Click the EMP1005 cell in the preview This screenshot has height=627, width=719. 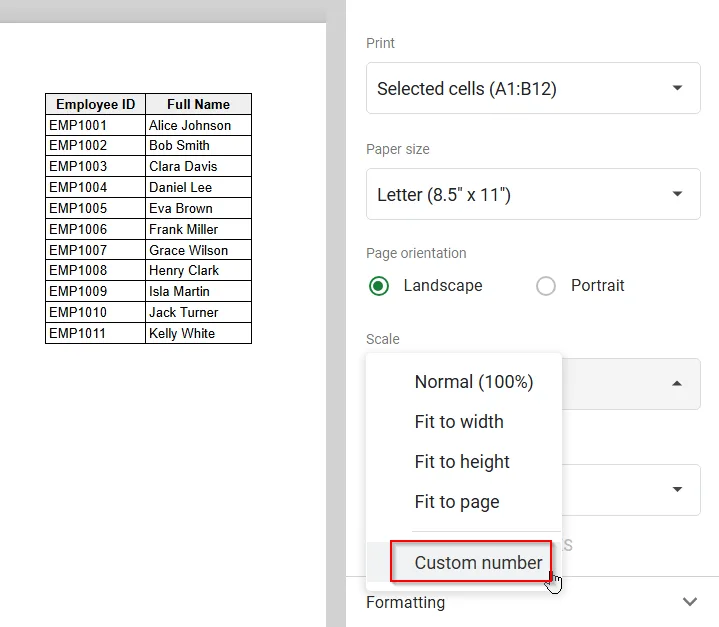coord(95,208)
